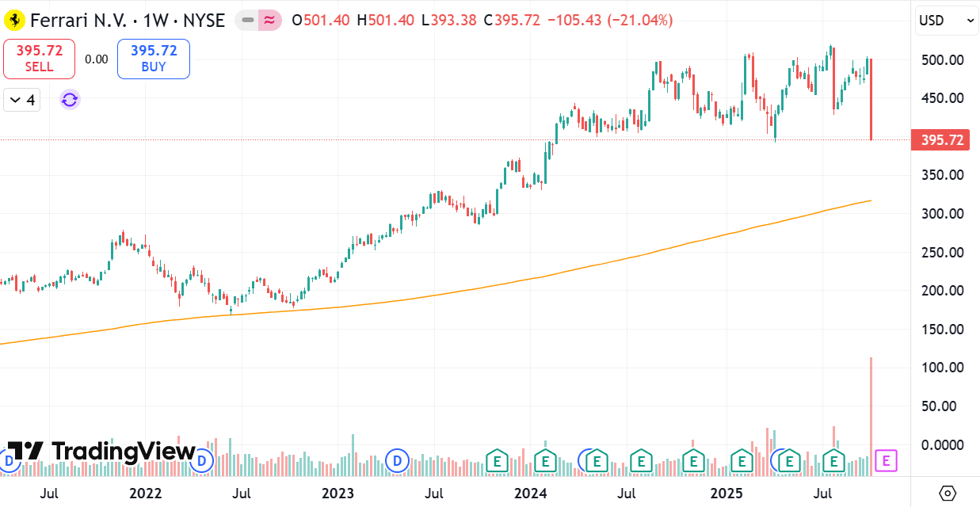Image resolution: width=980 pixels, height=507 pixels.
Task: Click the NYSE exchange label
Action: coord(205,20)
